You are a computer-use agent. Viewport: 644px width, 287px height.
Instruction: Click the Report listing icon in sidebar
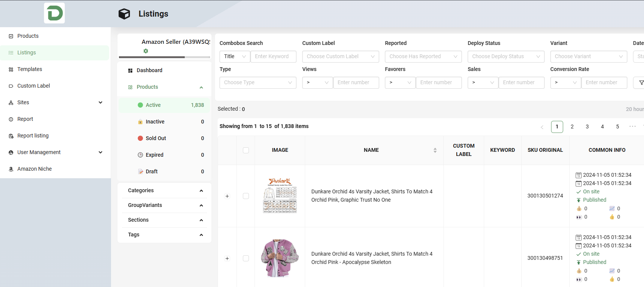(11, 136)
